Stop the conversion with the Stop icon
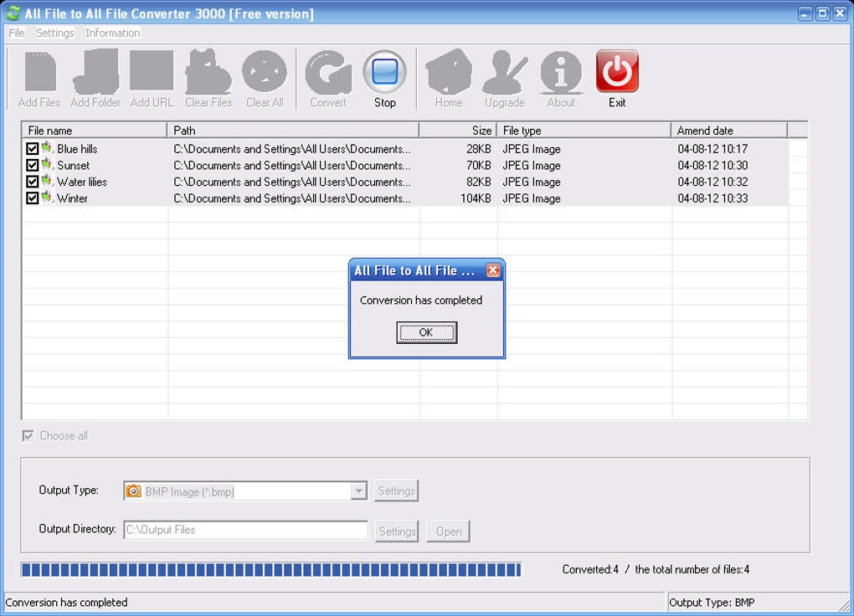 (384, 72)
